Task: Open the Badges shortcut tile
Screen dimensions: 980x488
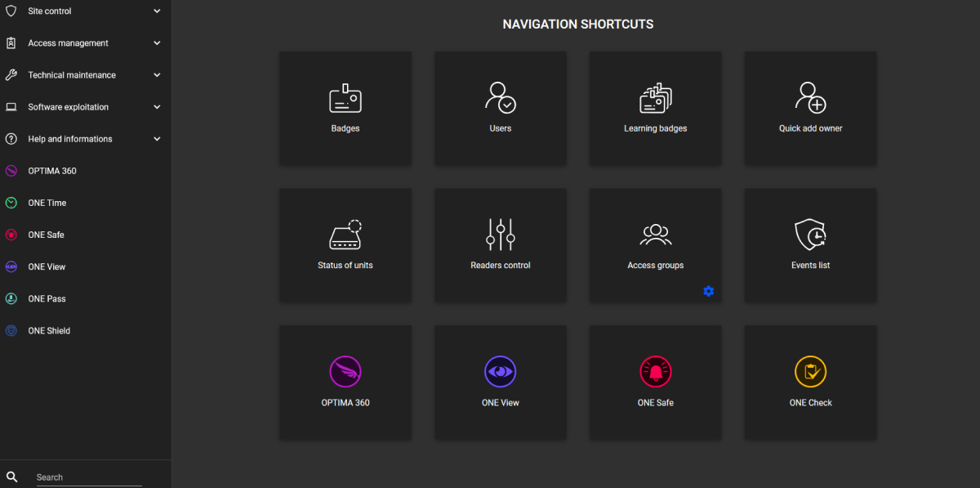Action: coord(345,109)
